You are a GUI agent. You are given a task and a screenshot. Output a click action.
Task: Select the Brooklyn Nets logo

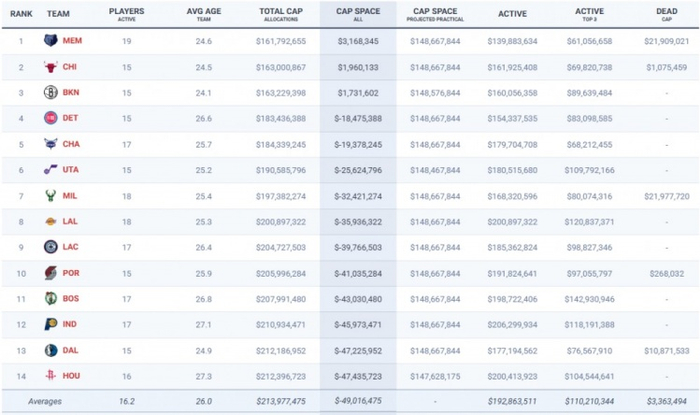point(50,92)
